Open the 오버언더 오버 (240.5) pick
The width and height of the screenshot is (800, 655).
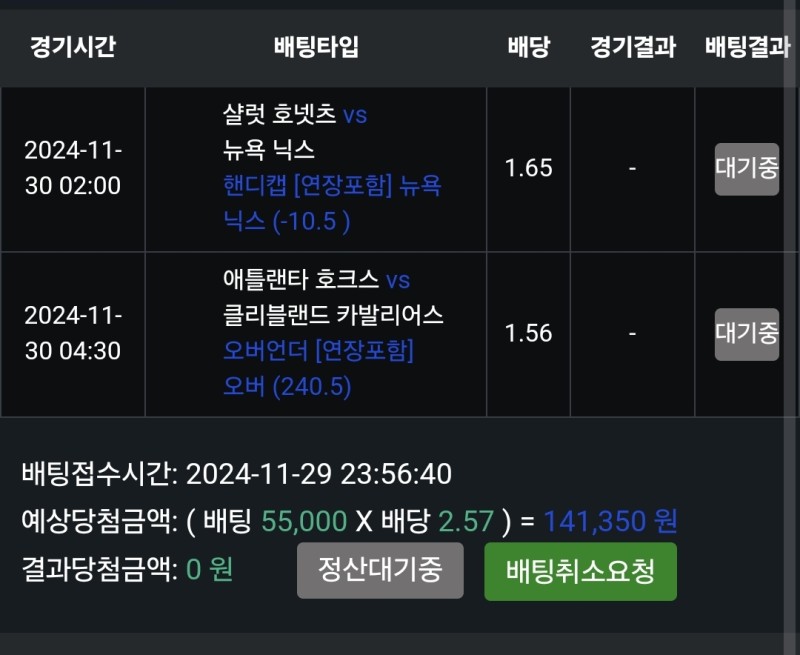tap(318, 368)
